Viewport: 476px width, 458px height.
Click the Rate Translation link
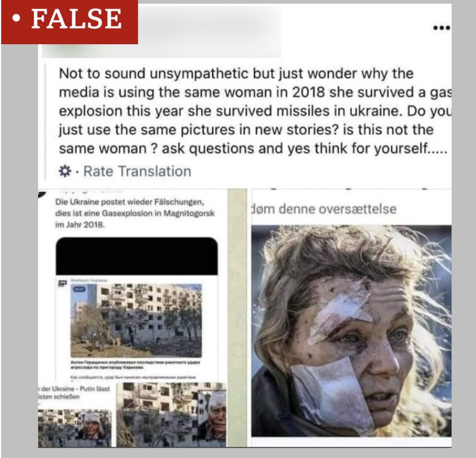137,171
